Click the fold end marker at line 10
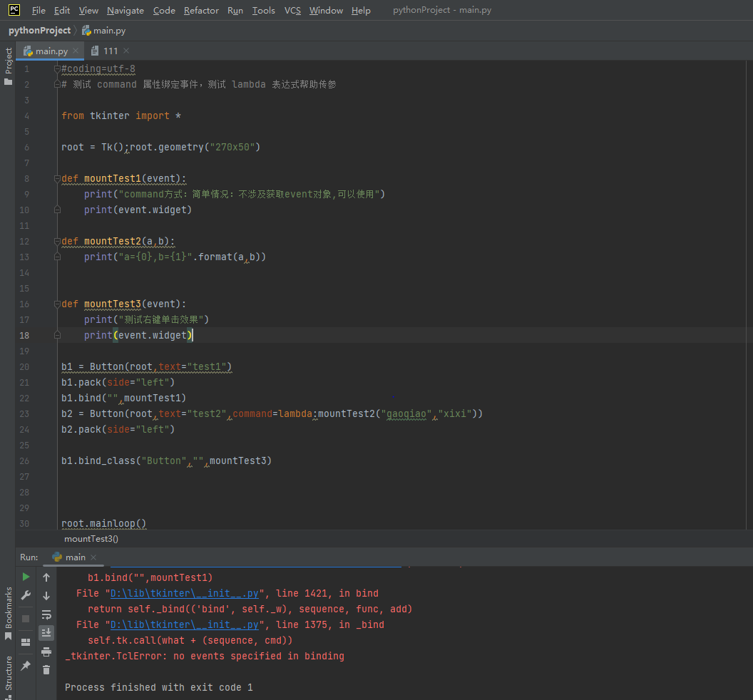The width and height of the screenshot is (753, 700). coord(57,210)
